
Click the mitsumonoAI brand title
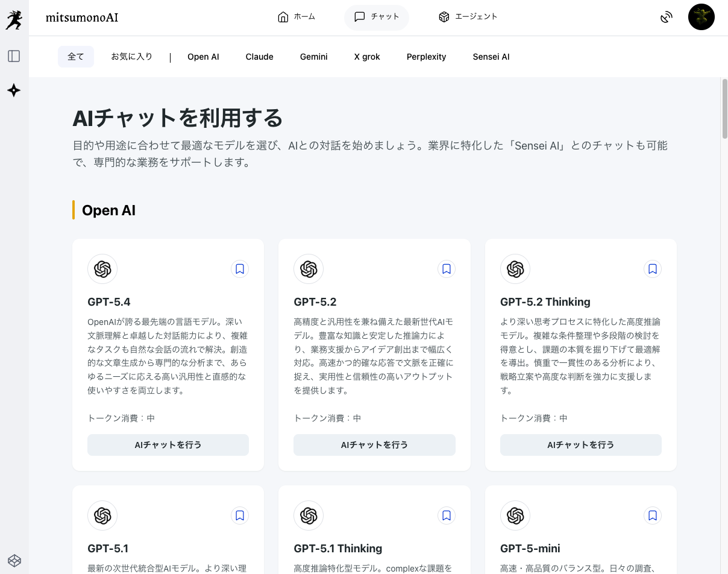(x=82, y=17)
